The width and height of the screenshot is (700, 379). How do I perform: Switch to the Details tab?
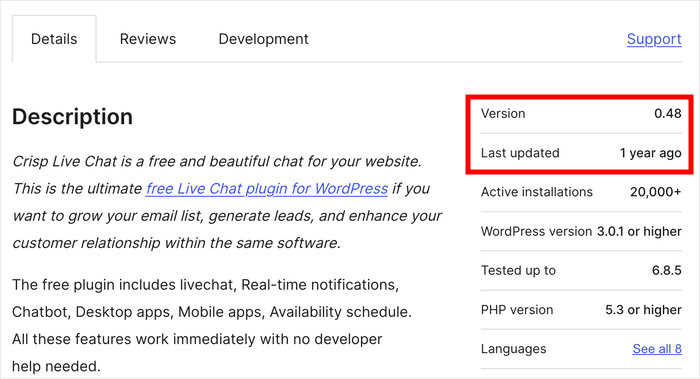[x=54, y=39]
